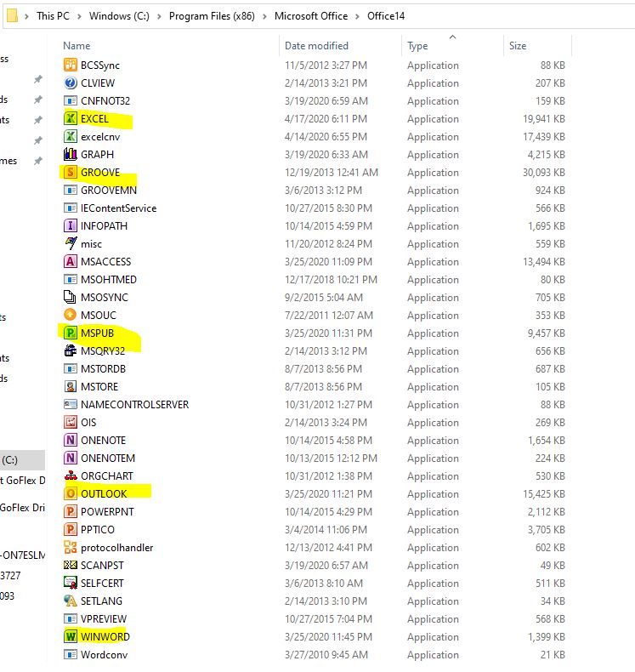Click the excelcnv file icon
The image size is (635, 672).
pyautogui.click(x=71, y=137)
